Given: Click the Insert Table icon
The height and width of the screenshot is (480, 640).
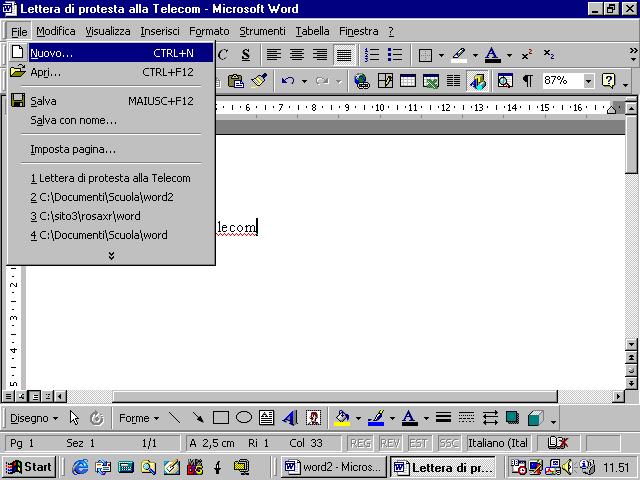Looking at the screenshot, I should tap(408, 81).
